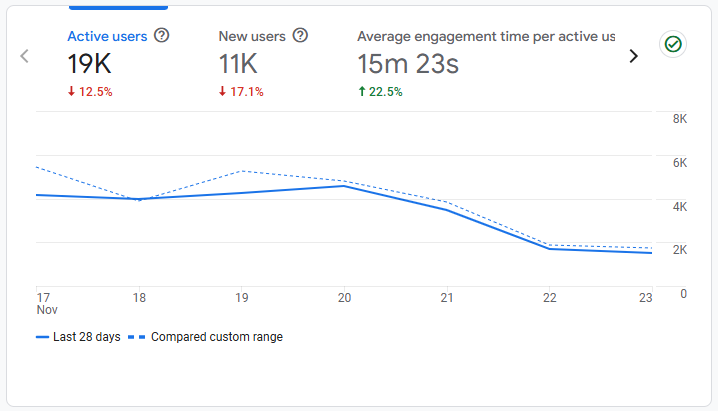Click the 23 date label on the x-axis
718x411 pixels.
click(x=645, y=298)
